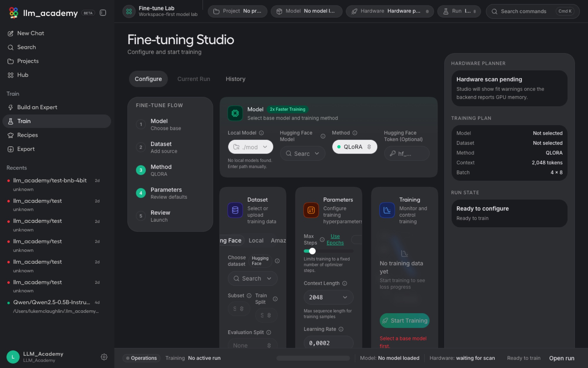Image resolution: width=588 pixels, height=368 pixels.
Task: Open the Project selector in top bar
Action: (238, 11)
